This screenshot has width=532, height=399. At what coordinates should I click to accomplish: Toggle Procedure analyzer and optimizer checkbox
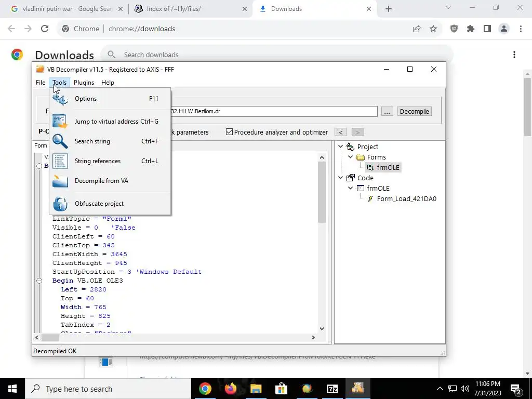click(229, 132)
